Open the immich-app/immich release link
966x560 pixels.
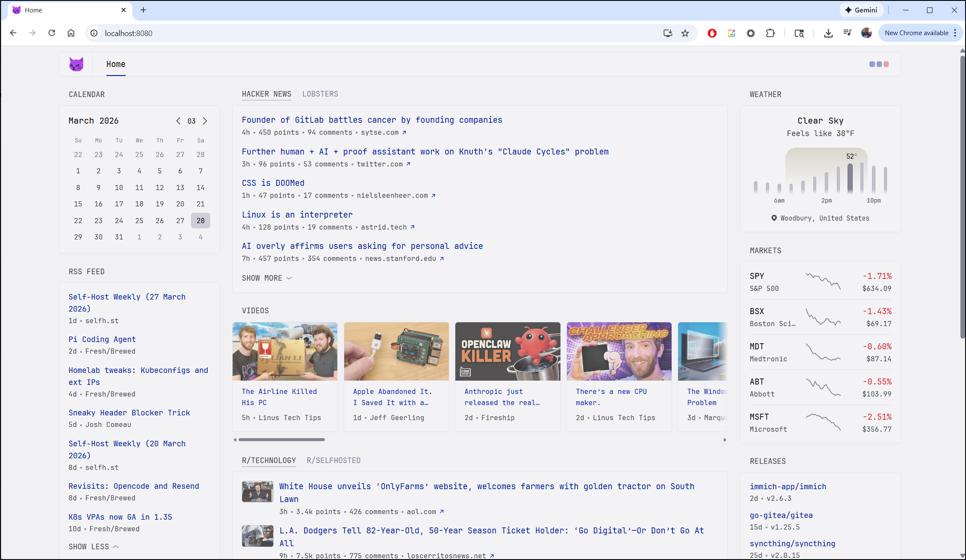(x=788, y=486)
